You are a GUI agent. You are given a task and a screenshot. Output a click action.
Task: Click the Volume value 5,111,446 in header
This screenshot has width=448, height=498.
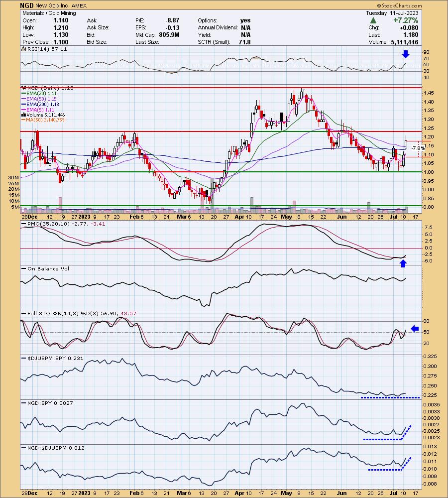click(404, 42)
